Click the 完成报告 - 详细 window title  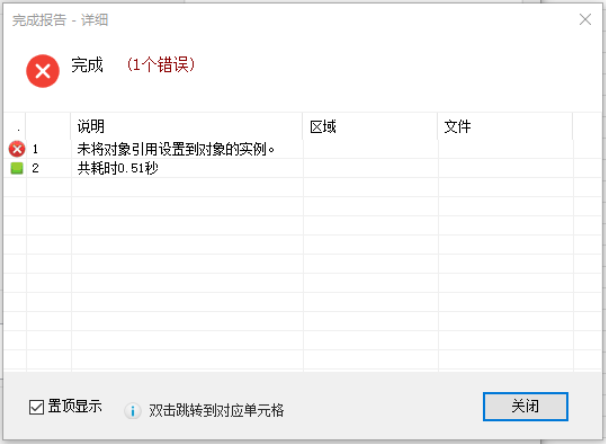[60, 20]
